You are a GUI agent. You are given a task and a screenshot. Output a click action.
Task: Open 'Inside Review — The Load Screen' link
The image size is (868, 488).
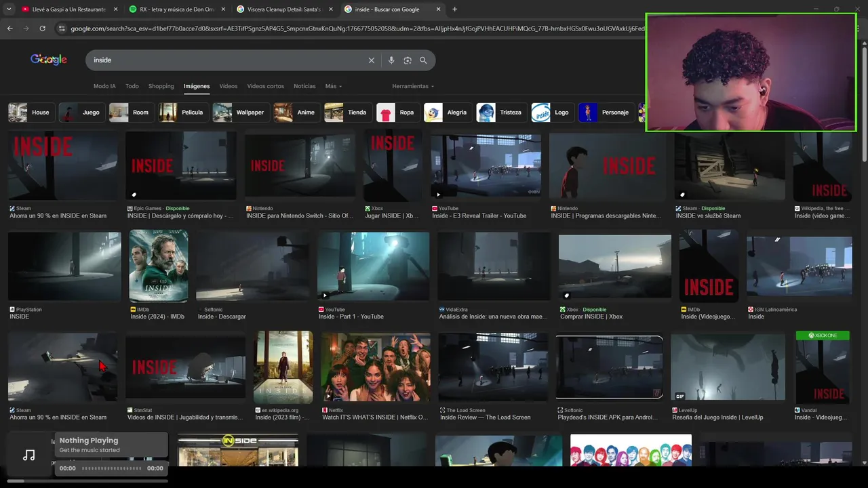(x=486, y=418)
